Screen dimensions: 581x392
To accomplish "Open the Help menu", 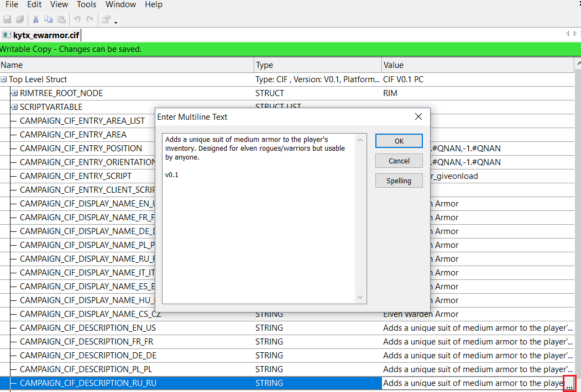I will 153,4.
